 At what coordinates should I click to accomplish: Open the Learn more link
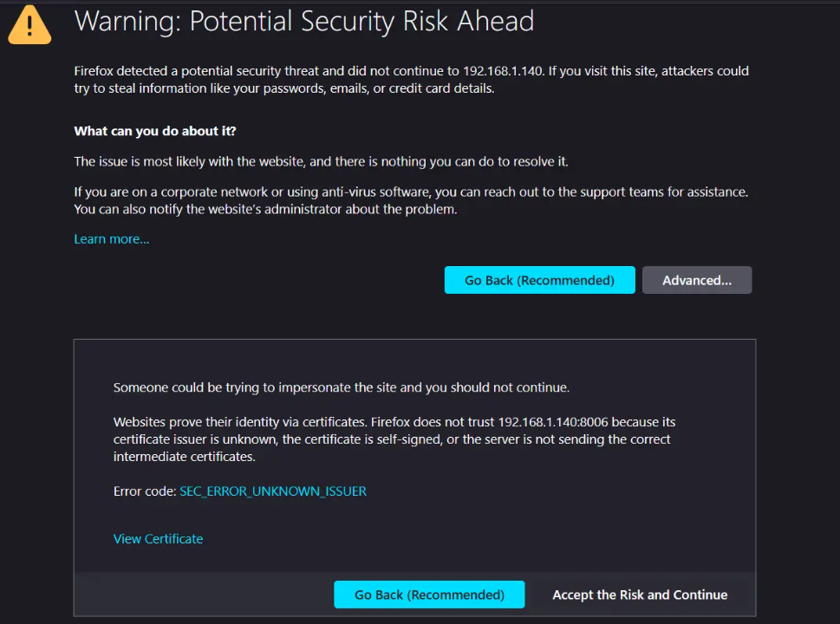click(x=112, y=239)
